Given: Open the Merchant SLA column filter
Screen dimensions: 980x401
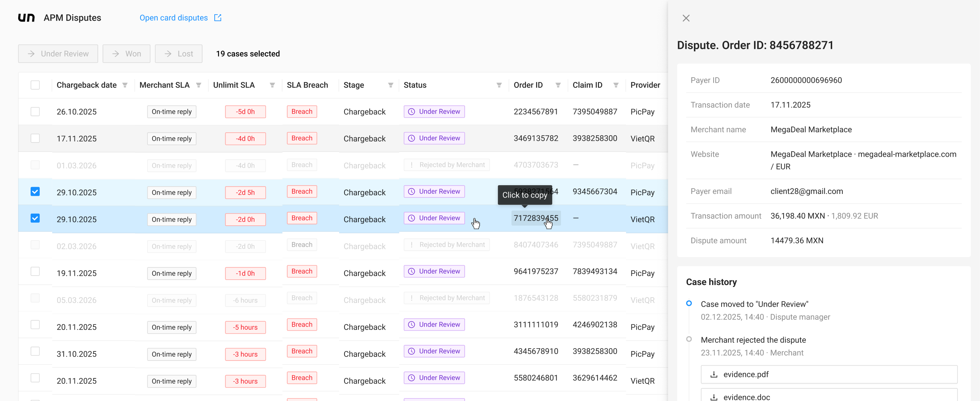Looking at the screenshot, I should click(x=199, y=85).
